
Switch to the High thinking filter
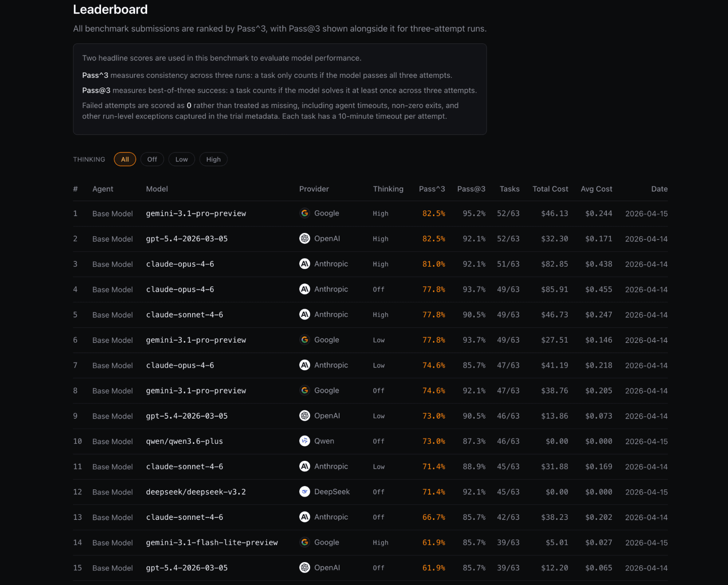click(x=213, y=159)
